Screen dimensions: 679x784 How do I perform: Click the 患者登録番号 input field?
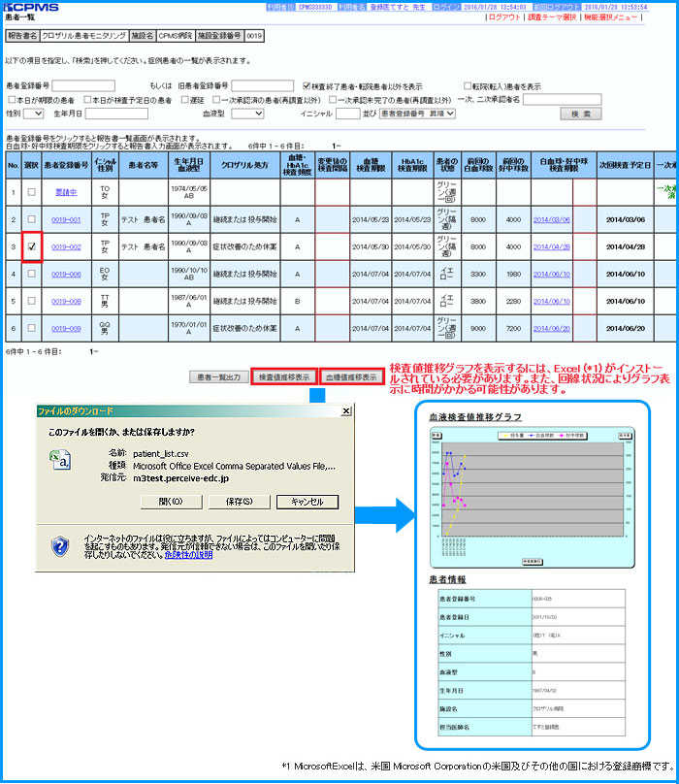tap(90, 85)
